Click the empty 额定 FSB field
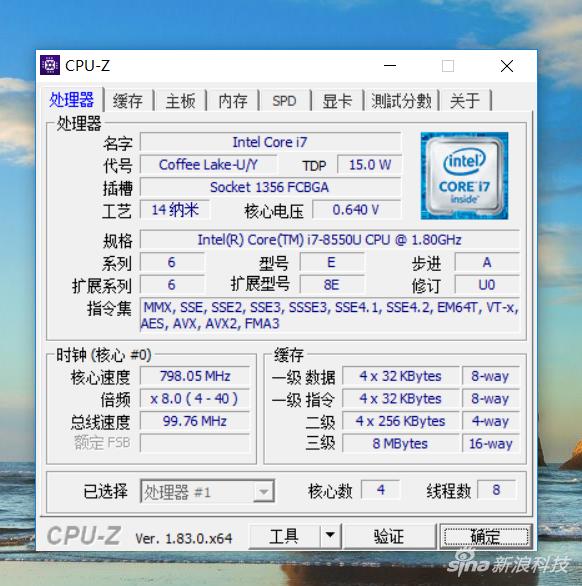The image size is (582, 586). point(195,443)
